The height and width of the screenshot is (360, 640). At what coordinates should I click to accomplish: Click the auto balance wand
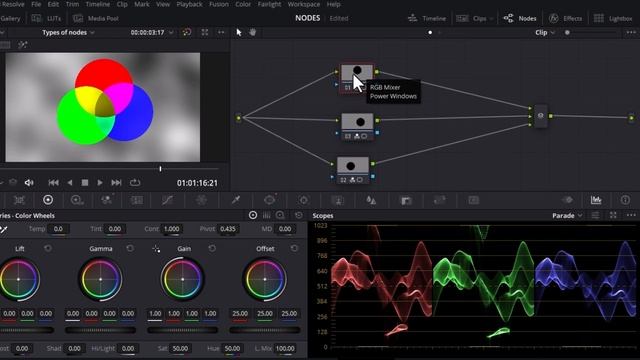[x=3, y=229]
